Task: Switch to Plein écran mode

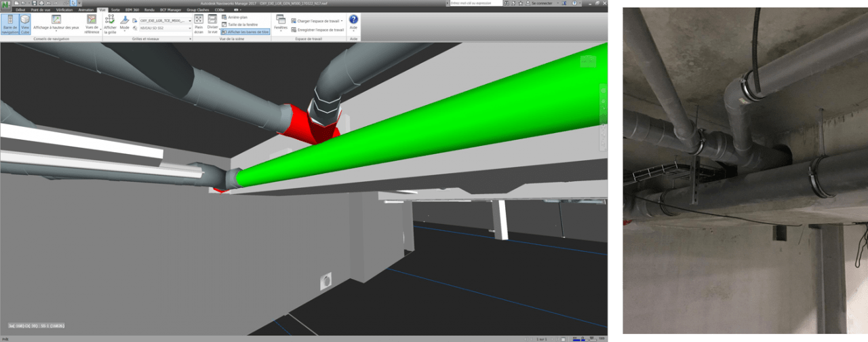Action: pos(199,24)
